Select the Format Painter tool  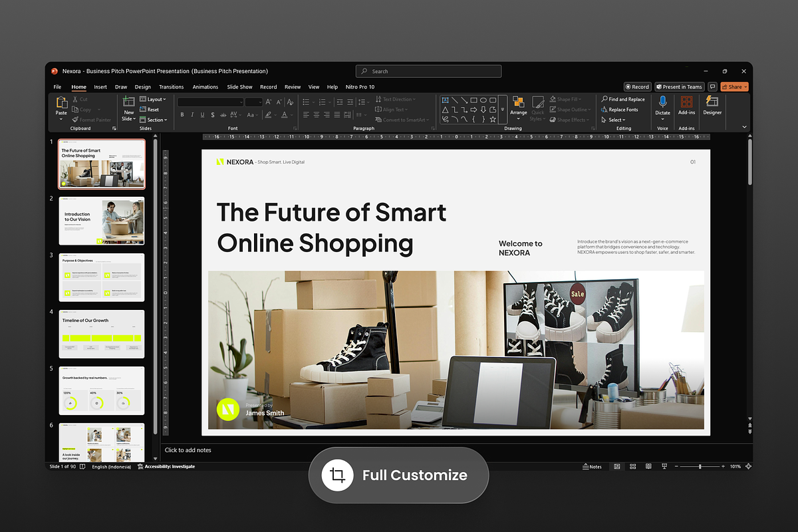(92, 120)
